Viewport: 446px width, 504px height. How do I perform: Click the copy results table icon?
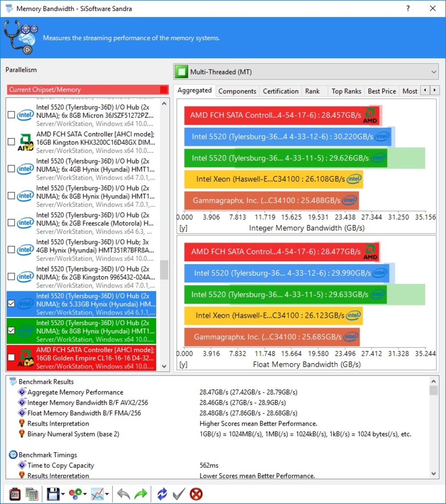click(32, 494)
